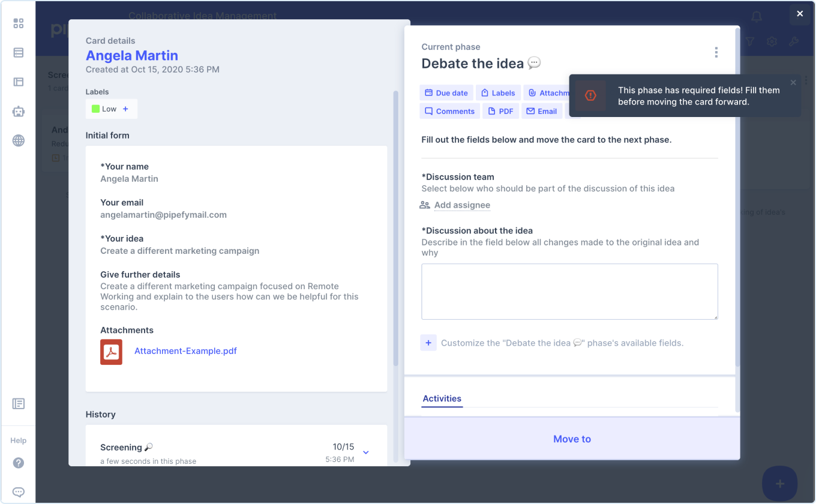Open the chat feedback bubble at bottom left
Screen dimensions: 816x504
(18, 491)
